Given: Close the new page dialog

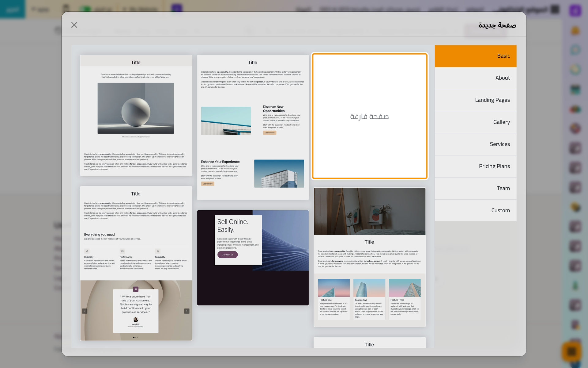Looking at the screenshot, I should pyautogui.click(x=74, y=25).
